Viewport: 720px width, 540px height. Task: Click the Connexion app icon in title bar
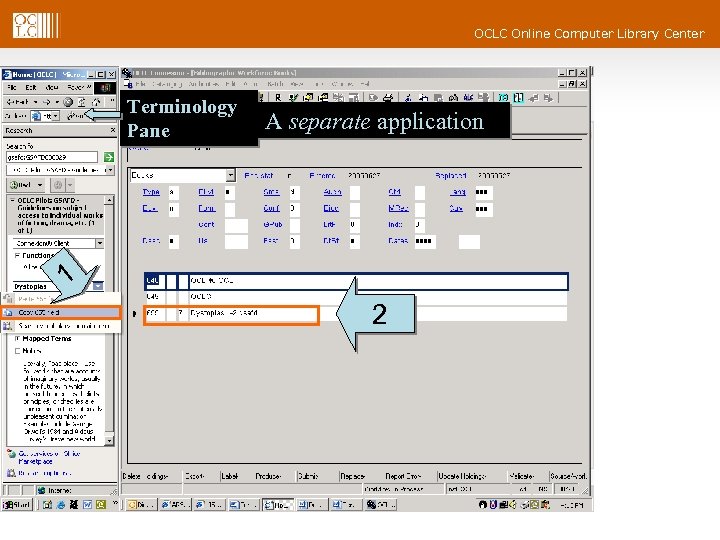[x=127, y=73]
